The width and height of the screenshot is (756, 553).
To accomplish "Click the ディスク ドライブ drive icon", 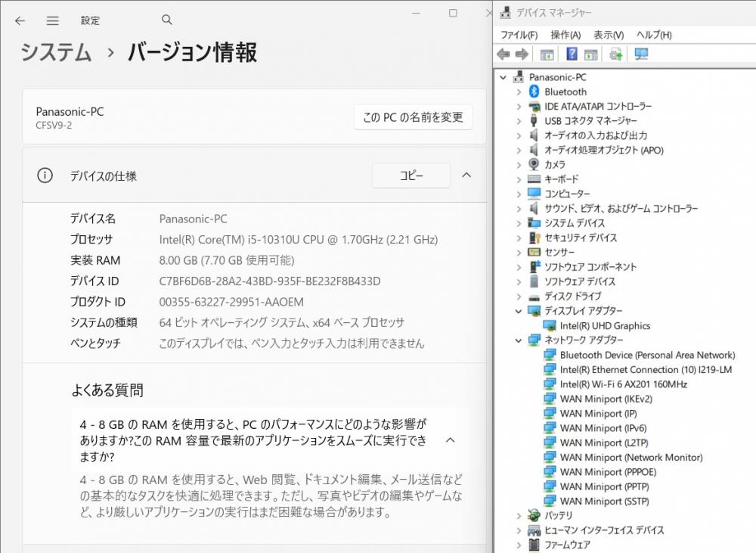I will tap(534, 297).
